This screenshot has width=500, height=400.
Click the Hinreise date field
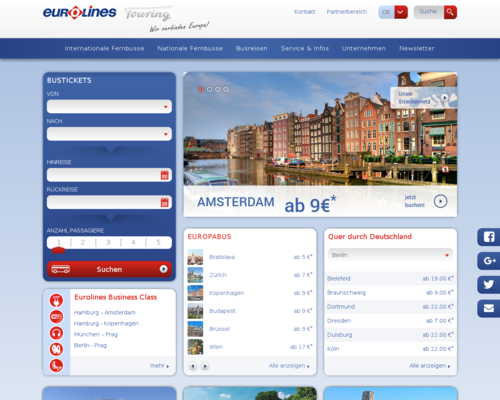109,175
